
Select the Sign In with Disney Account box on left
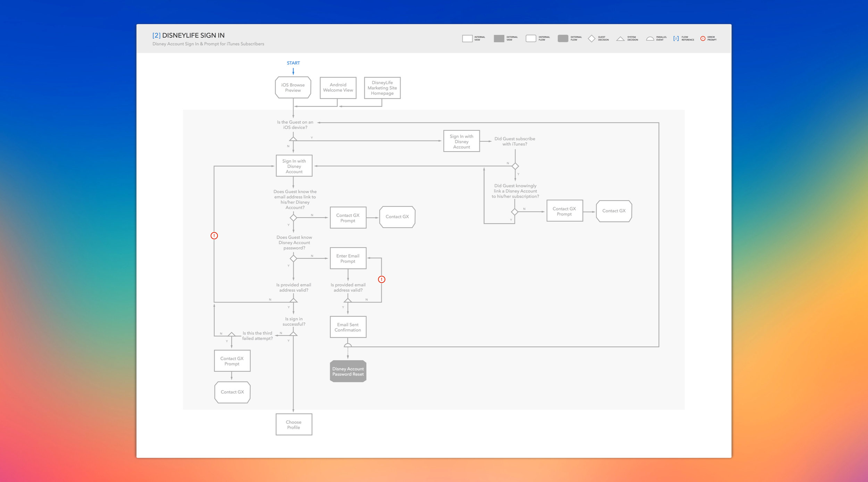(294, 166)
